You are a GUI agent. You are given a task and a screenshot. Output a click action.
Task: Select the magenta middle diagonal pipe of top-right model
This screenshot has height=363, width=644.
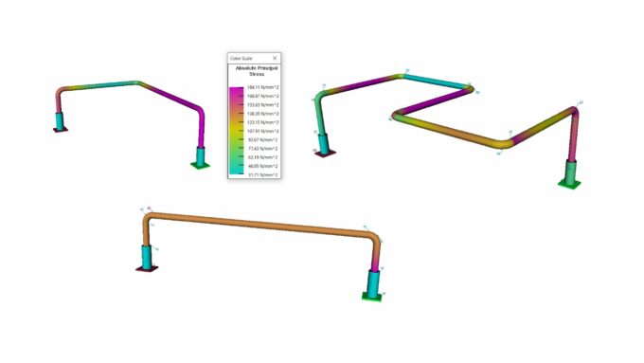(435, 101)
